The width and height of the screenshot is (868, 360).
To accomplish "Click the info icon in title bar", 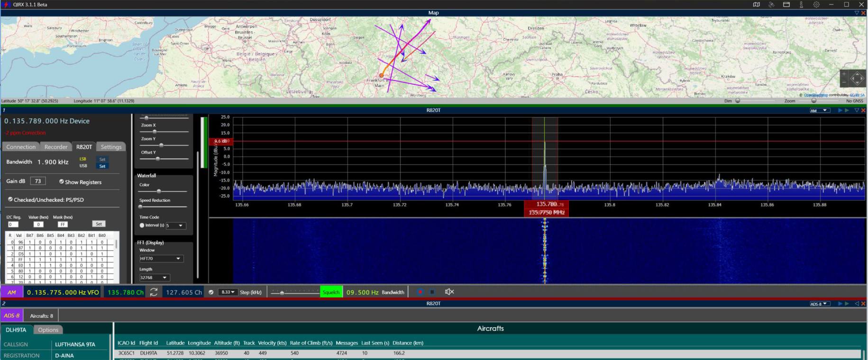I will (x=801, y=5).
